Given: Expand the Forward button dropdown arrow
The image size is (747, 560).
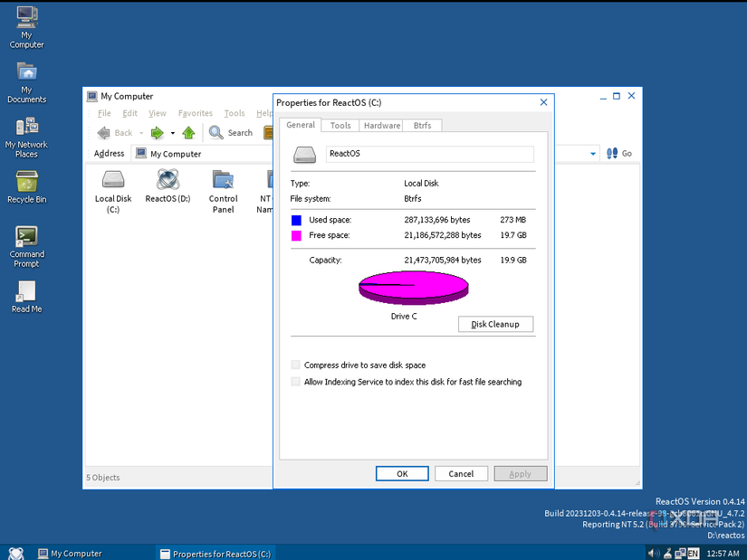Looking at the screenshot, I should point(171,132).
